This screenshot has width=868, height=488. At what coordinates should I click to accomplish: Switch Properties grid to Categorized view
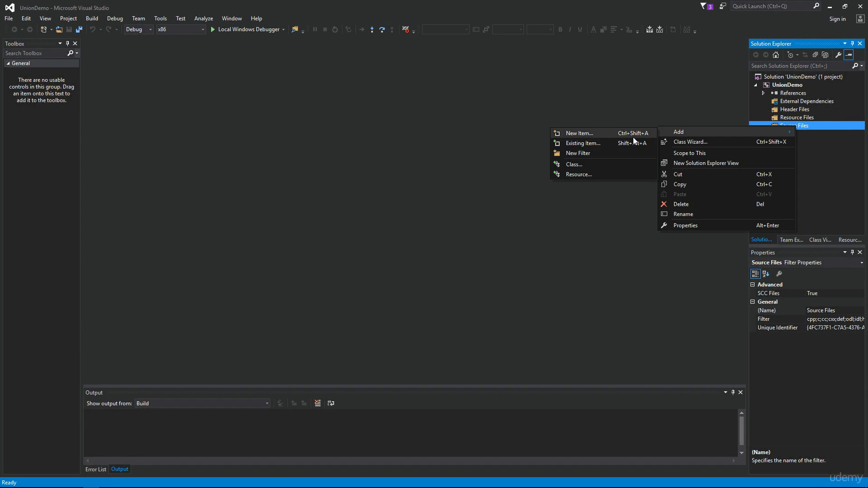755,274
